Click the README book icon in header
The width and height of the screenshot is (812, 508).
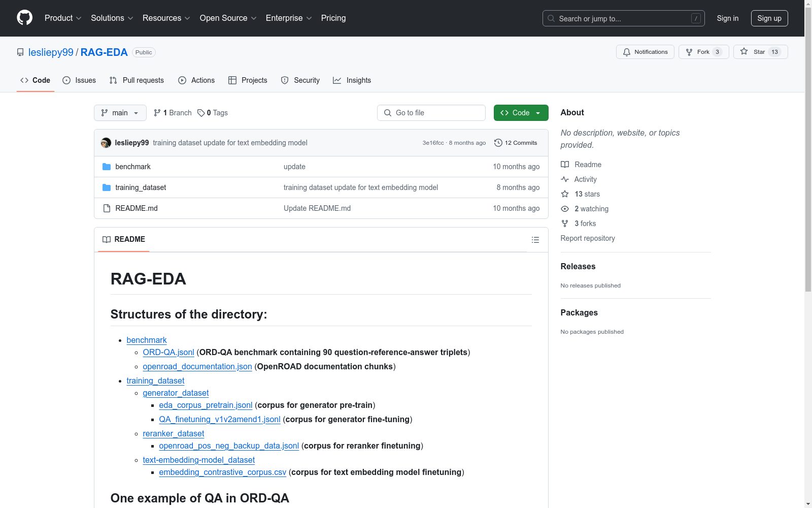(x=107, y=239)
